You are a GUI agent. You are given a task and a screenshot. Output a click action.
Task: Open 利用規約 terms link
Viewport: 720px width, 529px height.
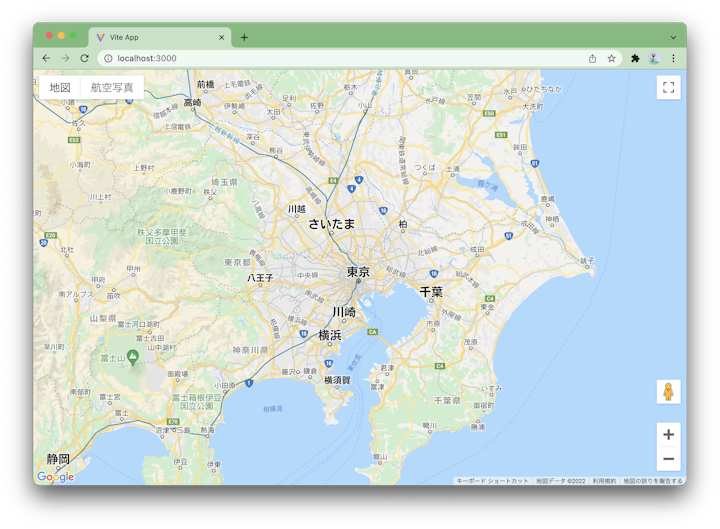pos(604,481)
